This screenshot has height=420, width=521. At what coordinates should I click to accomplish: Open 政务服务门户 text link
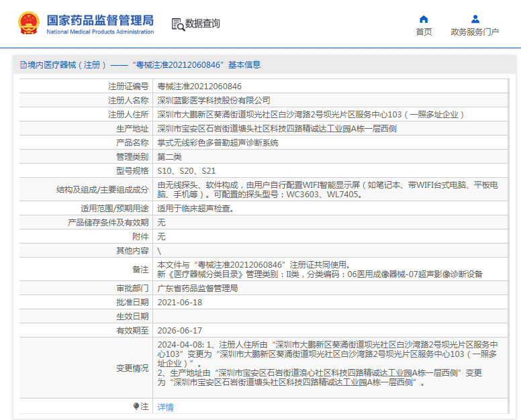[x=475, y=32]
